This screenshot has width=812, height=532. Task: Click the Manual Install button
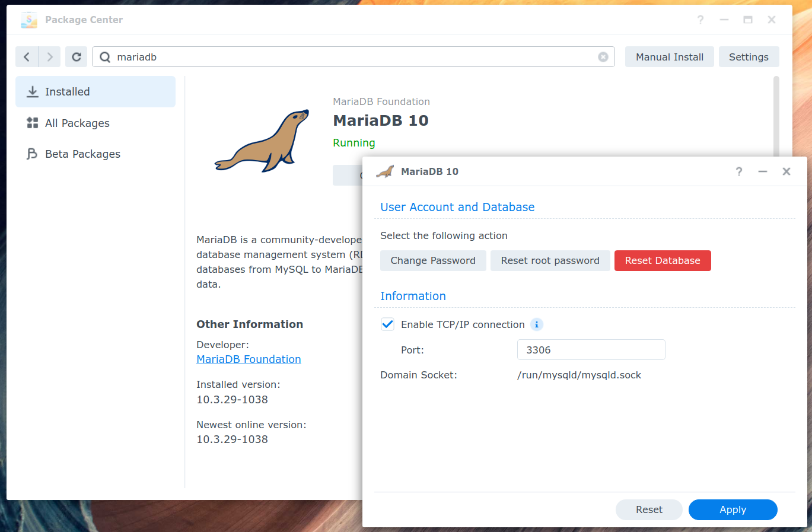pyautogui.click(x=670, y=57)
